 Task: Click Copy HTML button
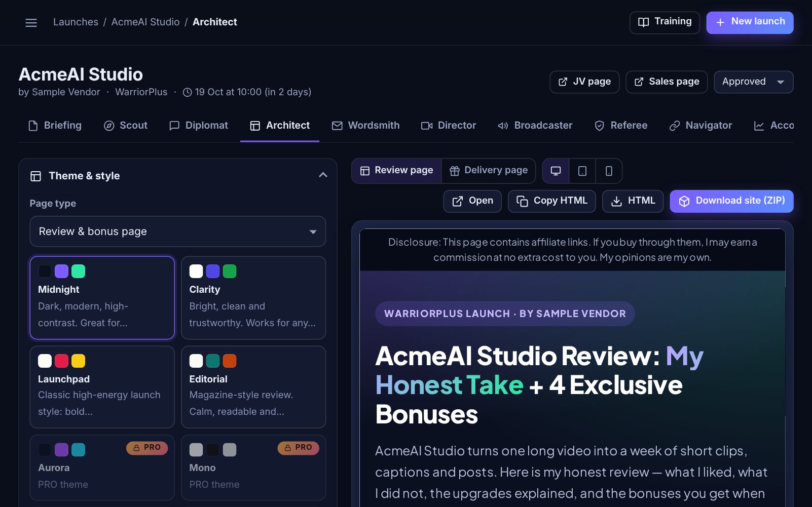tap(552, 201)
